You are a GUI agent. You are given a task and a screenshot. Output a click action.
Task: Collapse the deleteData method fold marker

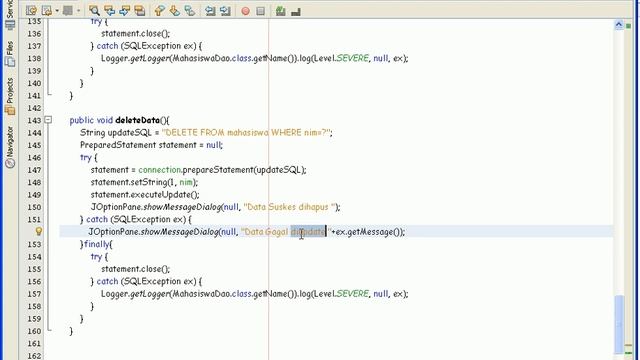click(48, 120)
